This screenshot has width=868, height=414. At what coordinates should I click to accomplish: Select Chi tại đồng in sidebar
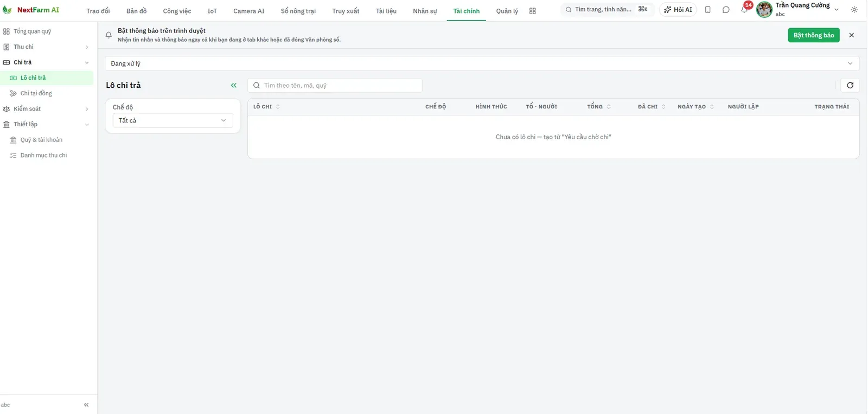[x=47, y=93]
